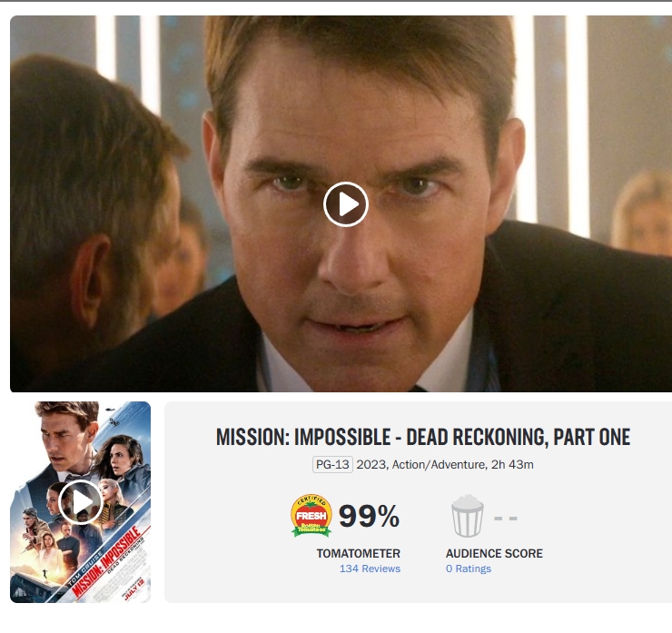This screenshot has height=633, width=672.
Task: Click the 2023 Action/Adventure runtime text
Action: (445, 465)
